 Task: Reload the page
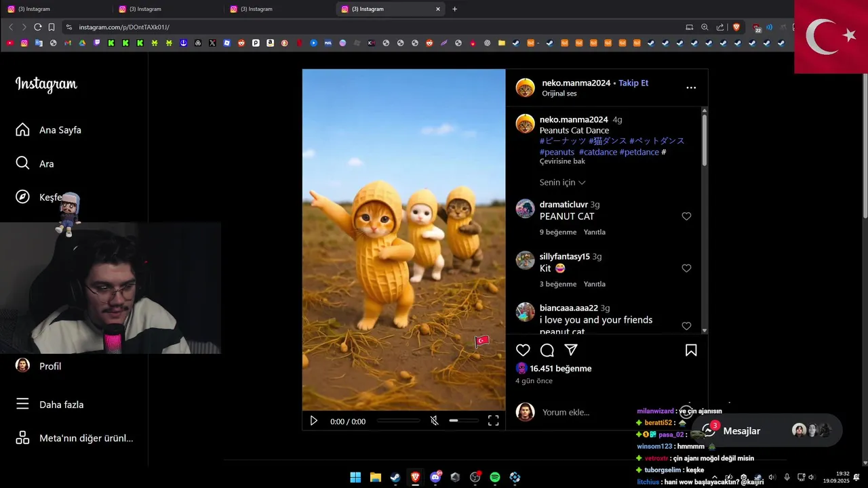[x=38, y=27]
